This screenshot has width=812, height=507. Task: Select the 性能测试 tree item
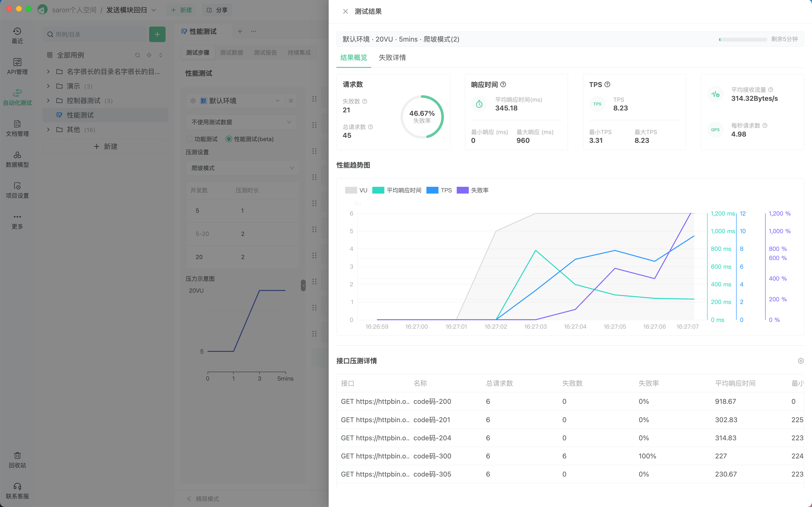click(x=105, y=115)
